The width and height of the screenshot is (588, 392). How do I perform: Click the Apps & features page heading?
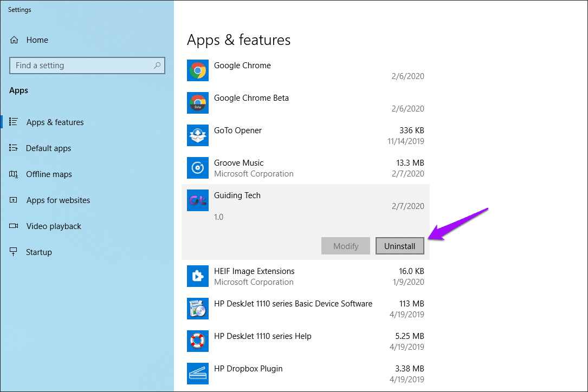[238, 40]
